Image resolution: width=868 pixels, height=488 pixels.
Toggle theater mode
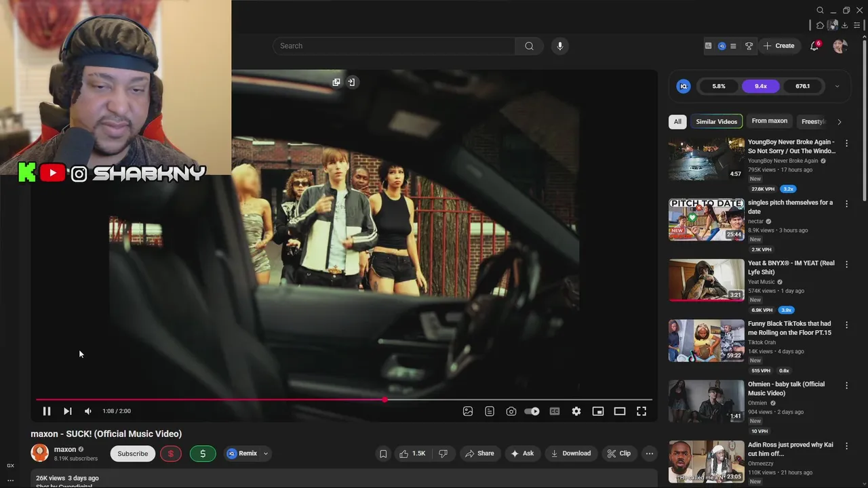tap(620, 411)
